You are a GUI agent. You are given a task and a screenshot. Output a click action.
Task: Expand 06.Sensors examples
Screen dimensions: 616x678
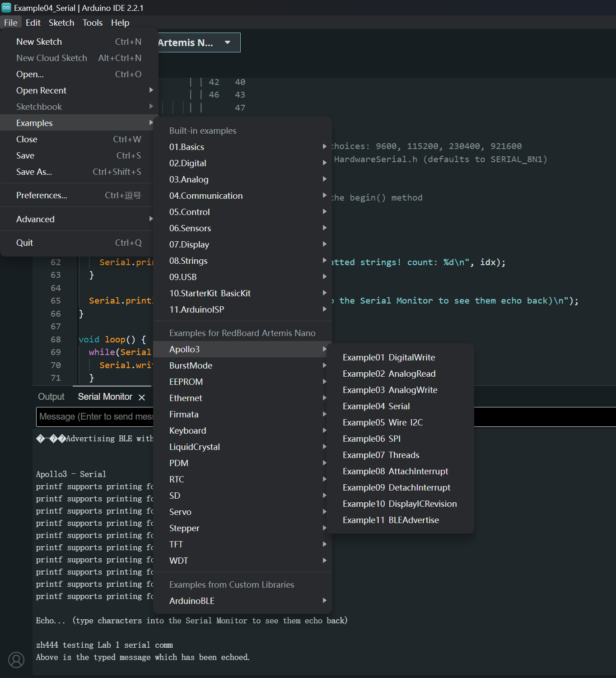(243, 228)
